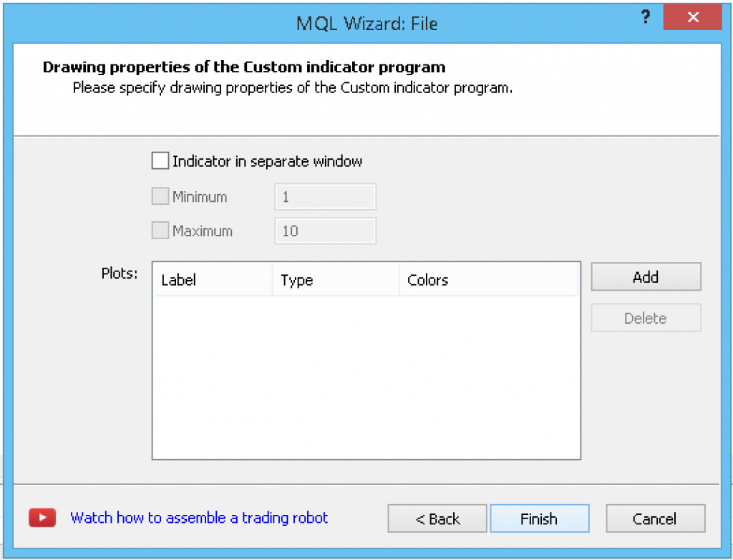Click the Maximum value field showing 10
Screen dimensions: 733x560
[x=325, y=230]
